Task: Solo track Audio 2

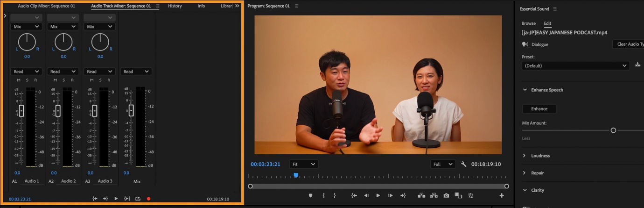Action: click(x=63, y=80)
